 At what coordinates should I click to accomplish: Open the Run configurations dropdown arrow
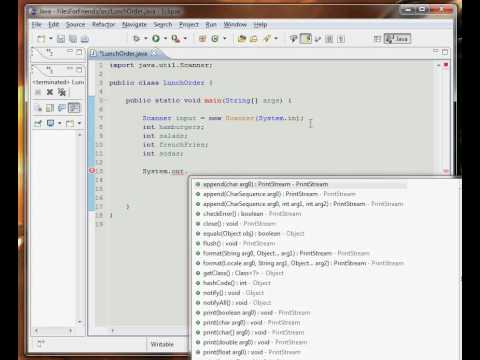(165, 39)
